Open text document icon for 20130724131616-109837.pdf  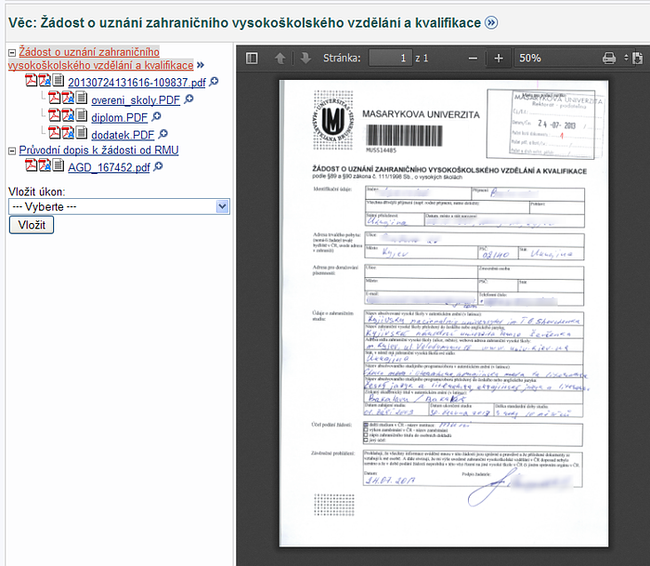pyautogui.click(x=58, y=80)
